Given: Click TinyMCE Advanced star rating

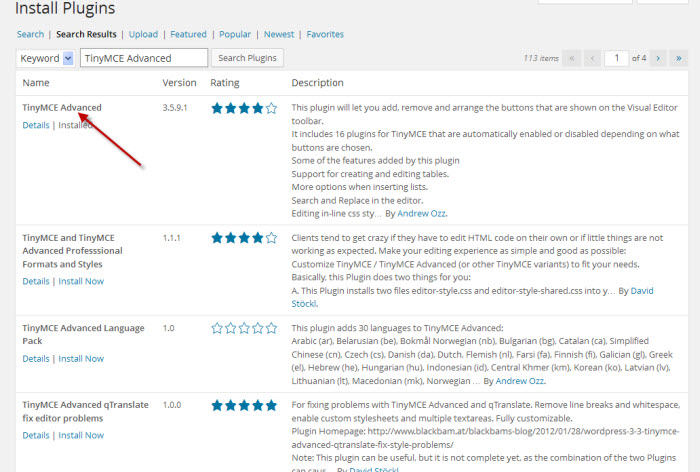Looking at the screenshot, I should coord(244,108).
